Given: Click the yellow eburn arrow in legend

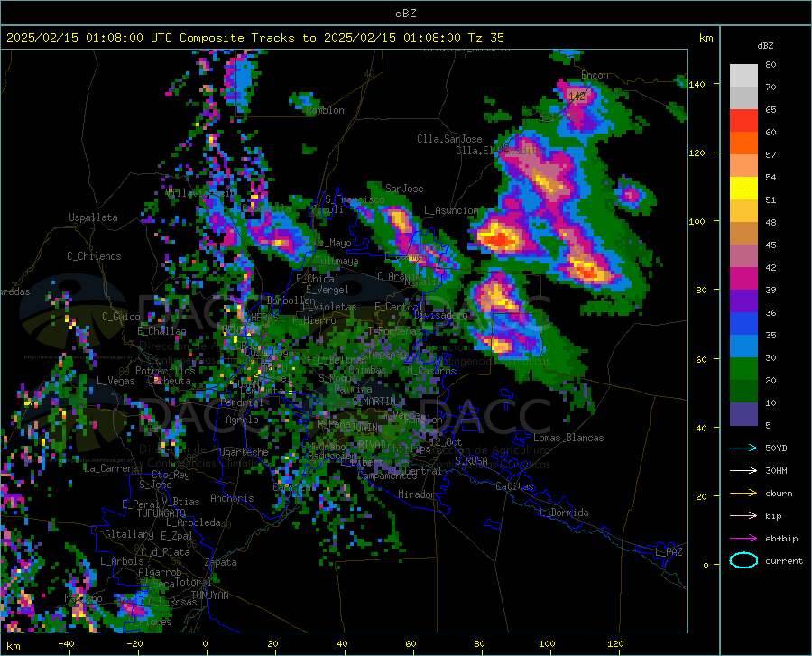Looking at the screenshot, I should (x=743, y=494).
